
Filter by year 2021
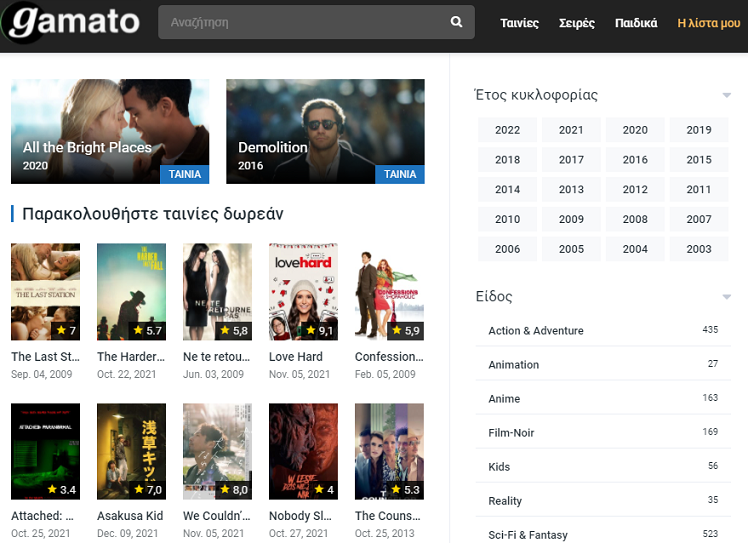click(571, 130)
